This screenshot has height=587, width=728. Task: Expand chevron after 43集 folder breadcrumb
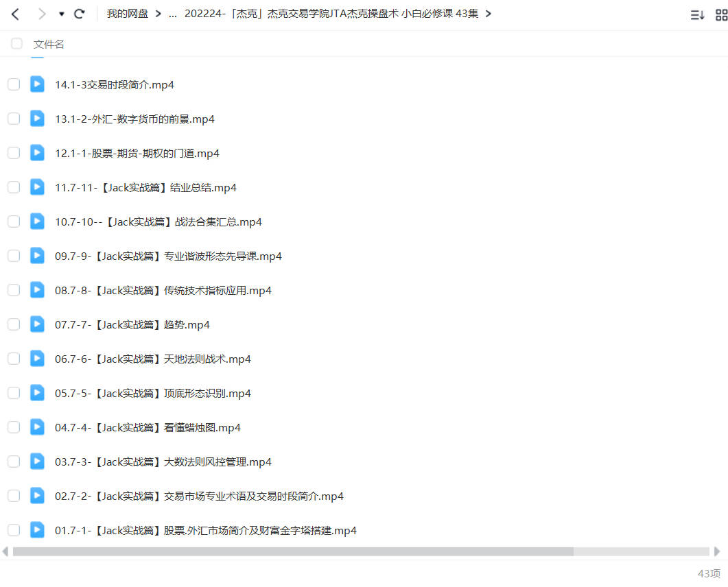pyautogui.click(x=488, y=14)
